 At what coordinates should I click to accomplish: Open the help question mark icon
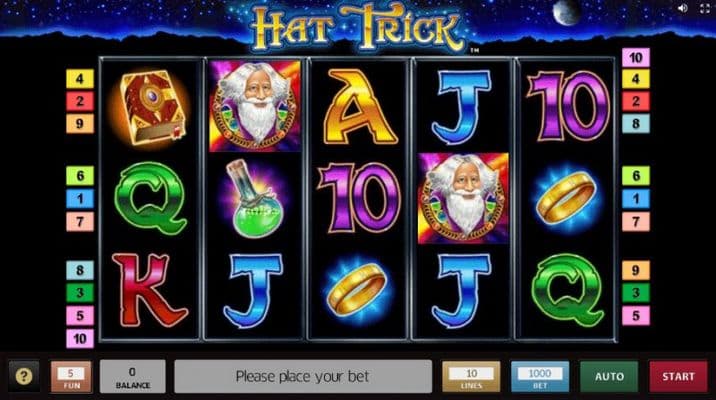24,376
